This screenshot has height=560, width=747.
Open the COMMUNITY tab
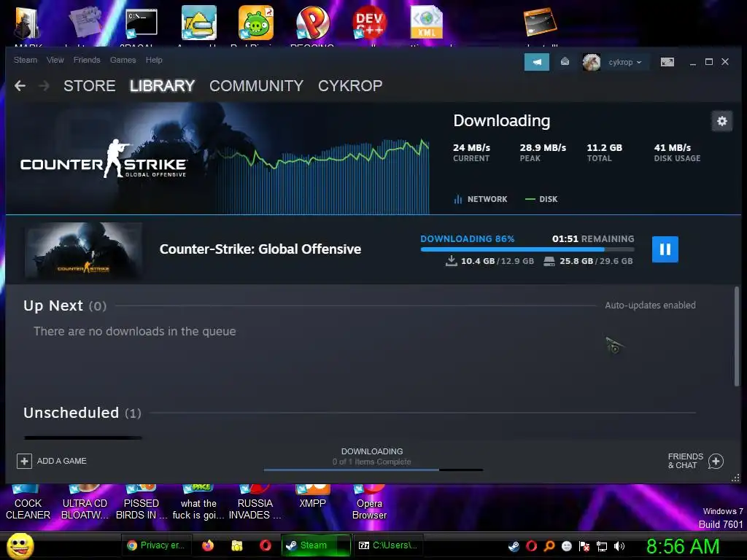(256, 86)
